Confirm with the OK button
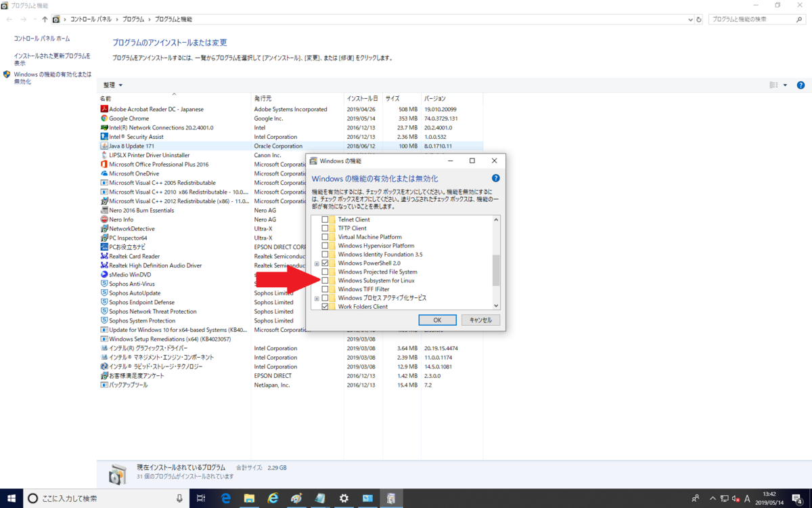 pos(437,320)
